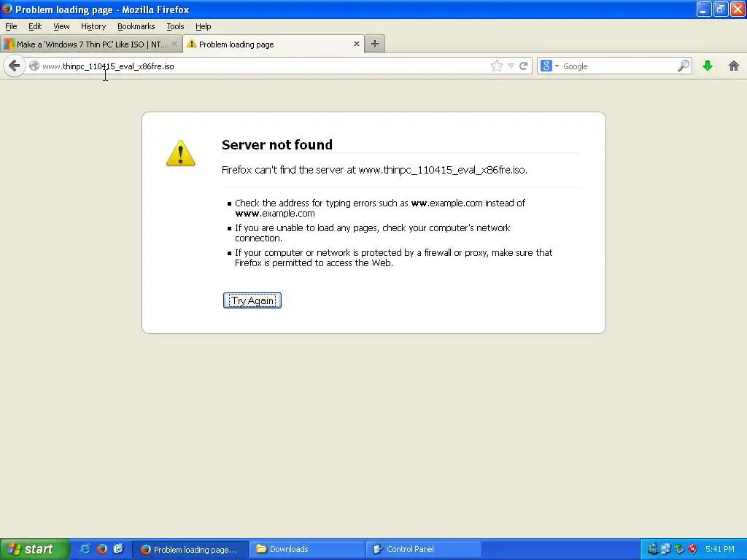Click the site identity globe icon
Screen dimensions: 747x560
(34, 66)
